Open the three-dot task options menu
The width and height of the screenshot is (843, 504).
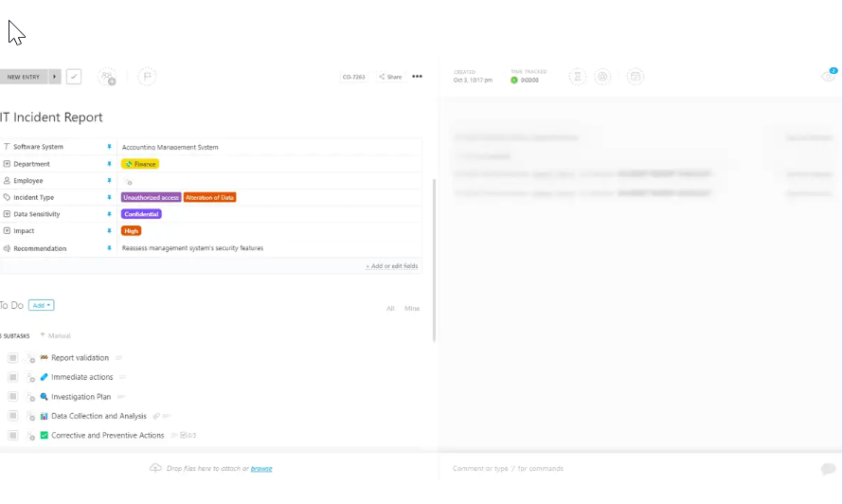tap(417, 77)
